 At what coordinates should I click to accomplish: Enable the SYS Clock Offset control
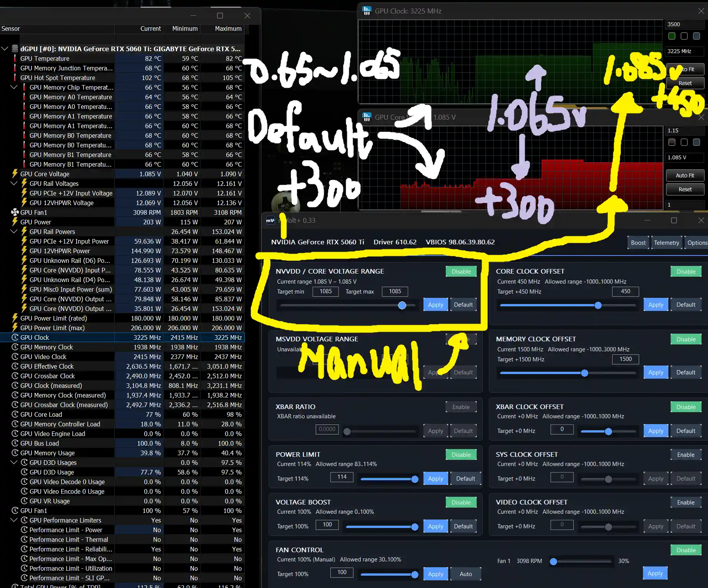click(686, 455)
